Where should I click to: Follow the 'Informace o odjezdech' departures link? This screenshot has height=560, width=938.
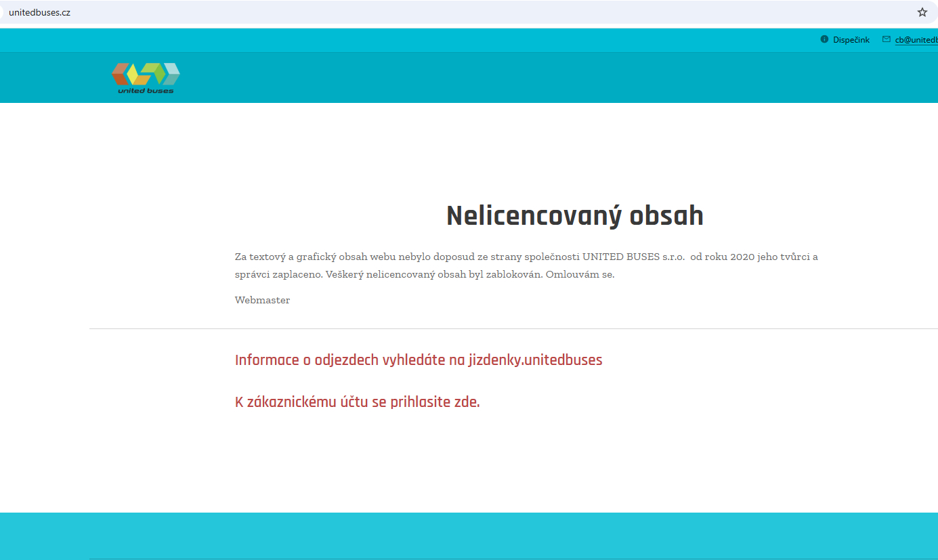click(x=418, y=360)
